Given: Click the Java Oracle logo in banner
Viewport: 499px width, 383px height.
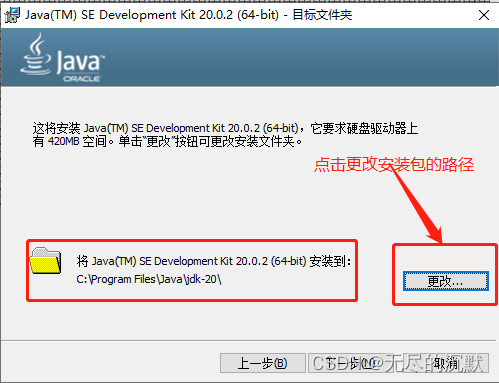Looking at the screenshot, I should click(x=63, y=57).
